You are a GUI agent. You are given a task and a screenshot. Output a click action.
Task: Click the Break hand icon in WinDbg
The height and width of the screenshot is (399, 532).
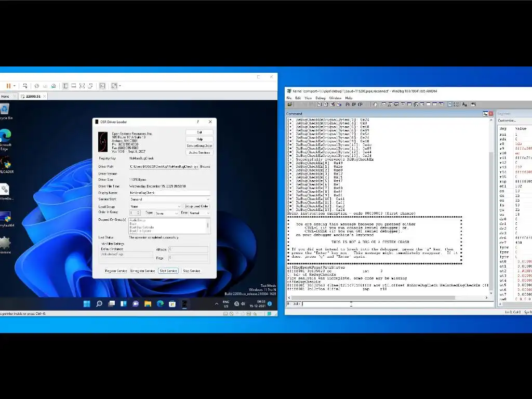pos(375,104)
